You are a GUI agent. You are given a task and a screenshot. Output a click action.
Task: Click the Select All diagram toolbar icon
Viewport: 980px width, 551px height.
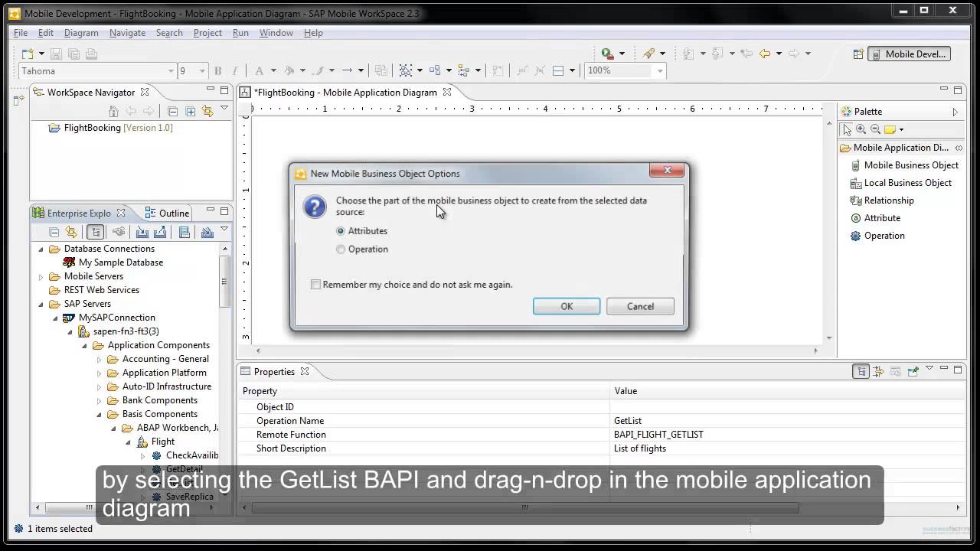tap(406, 70)
